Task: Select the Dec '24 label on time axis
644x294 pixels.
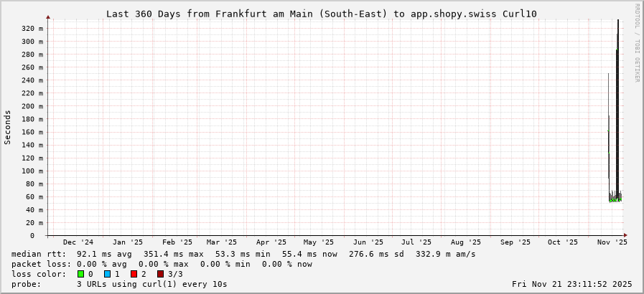Action: (x=78, y=242)
